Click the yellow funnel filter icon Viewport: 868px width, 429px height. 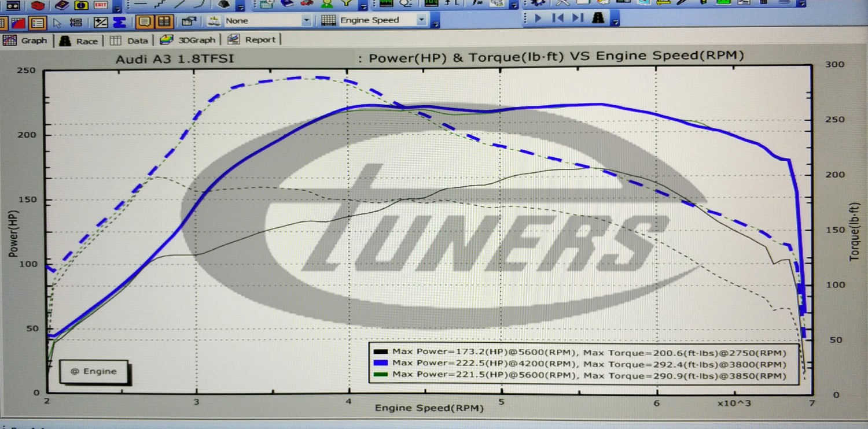346,3
